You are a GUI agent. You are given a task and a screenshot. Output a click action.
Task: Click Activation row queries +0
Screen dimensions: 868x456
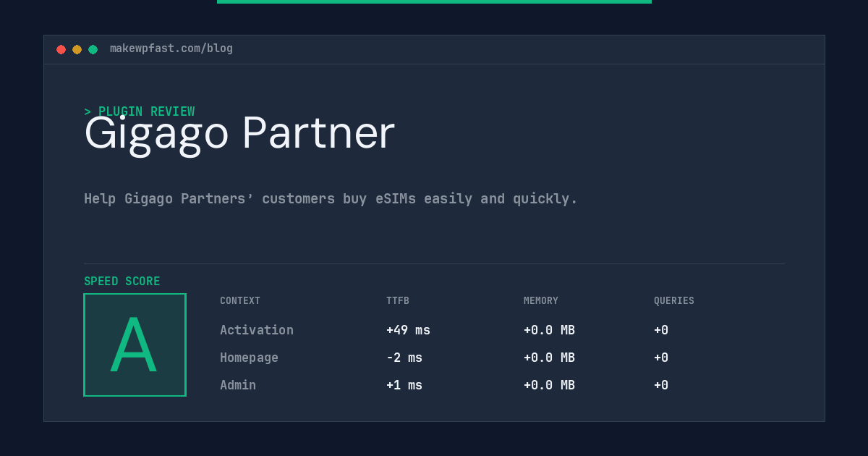661,330
